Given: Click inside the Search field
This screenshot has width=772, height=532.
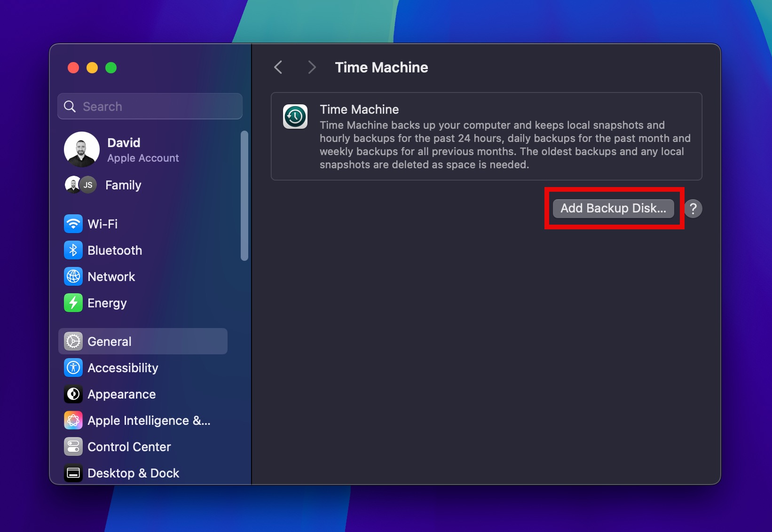Looking at the screenshot, I should 150,106.
